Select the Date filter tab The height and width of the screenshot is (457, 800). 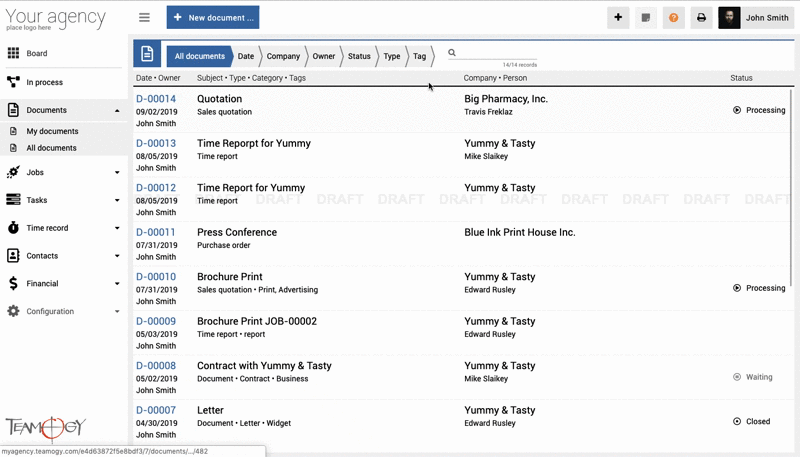point(246,56)
